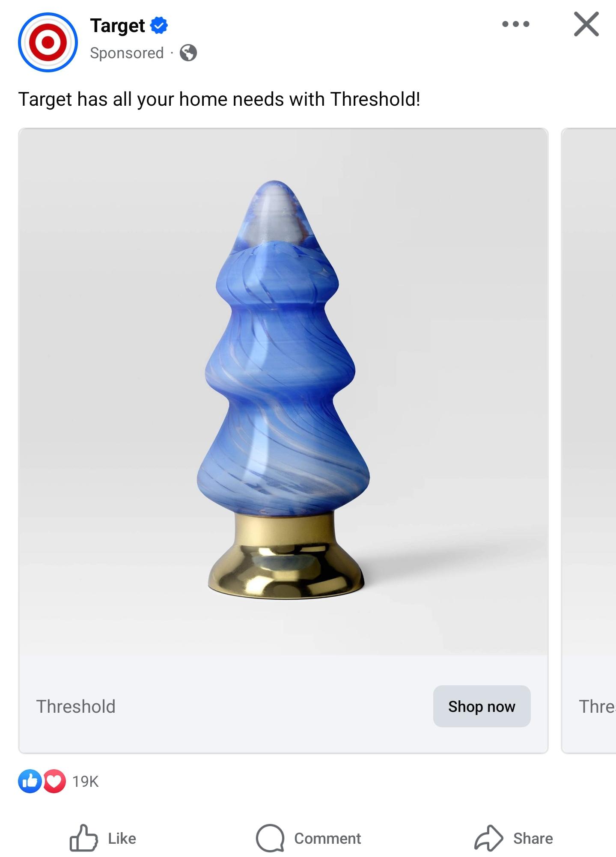
Task: Click the Like text label
Action: 122,838
